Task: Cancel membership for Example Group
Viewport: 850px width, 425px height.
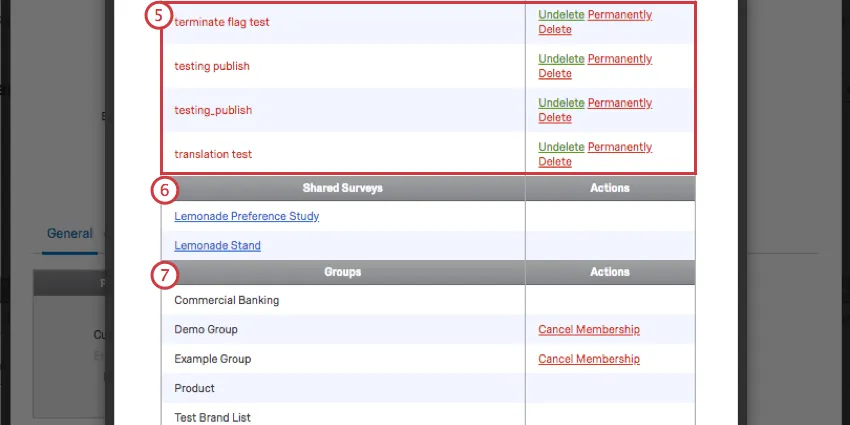Action: 588,359
